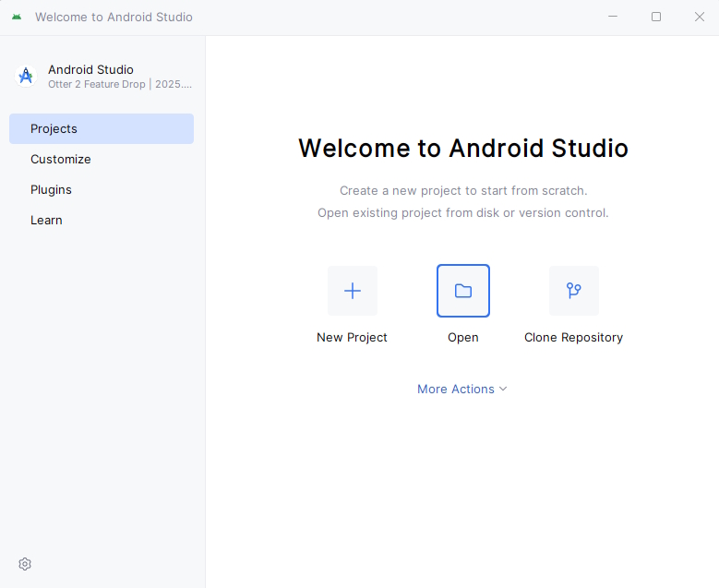Switch to the Customize tab

tap(61, 160)
